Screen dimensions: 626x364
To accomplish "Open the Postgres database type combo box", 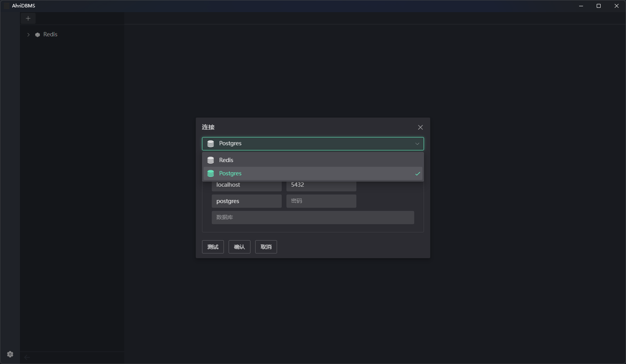I will [x=313, y=144].
